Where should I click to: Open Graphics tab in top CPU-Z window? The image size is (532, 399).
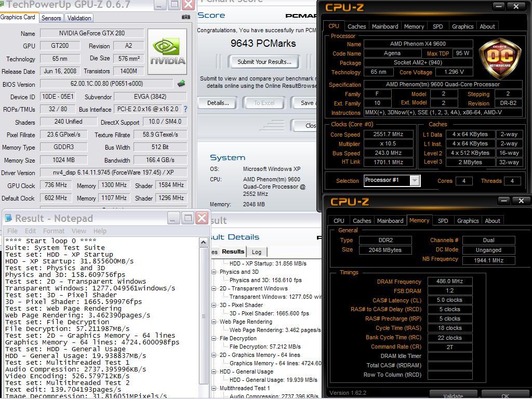[x=462, y=26]
